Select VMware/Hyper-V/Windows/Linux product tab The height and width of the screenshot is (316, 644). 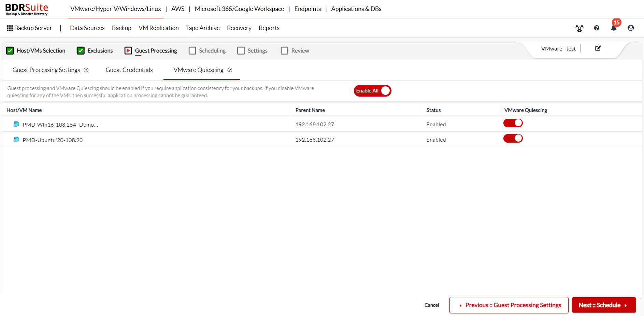[116, 9]
